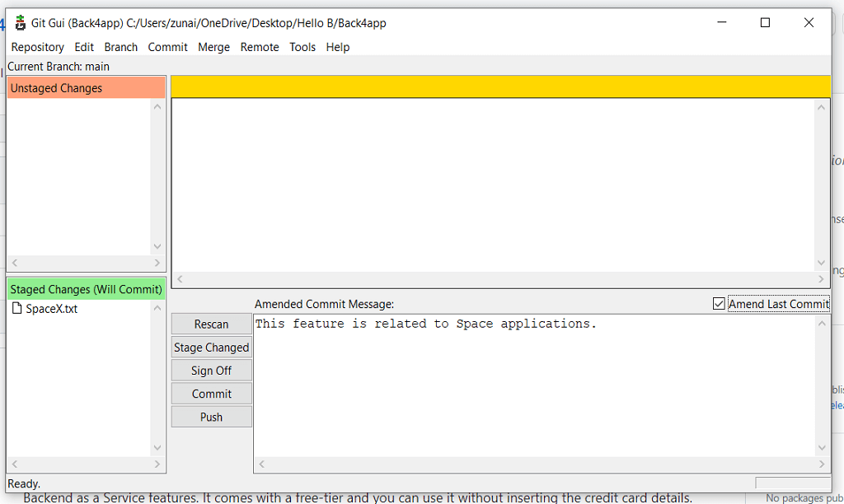
Task: Click the down arrow of Unstaged Changes scrollbar
Action: (x=157, y=247)
